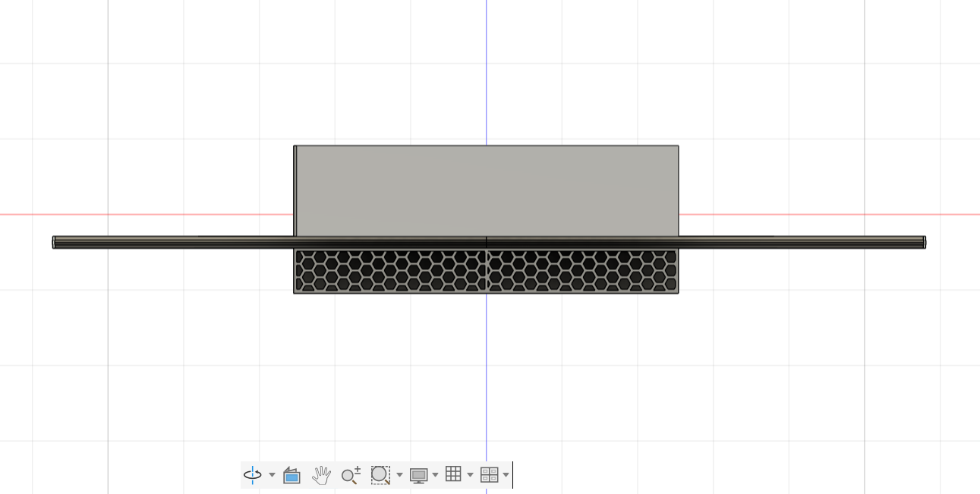Select the Pan hand tool
The height and width of the screenshot is (494, 980).
coord(322,475)
